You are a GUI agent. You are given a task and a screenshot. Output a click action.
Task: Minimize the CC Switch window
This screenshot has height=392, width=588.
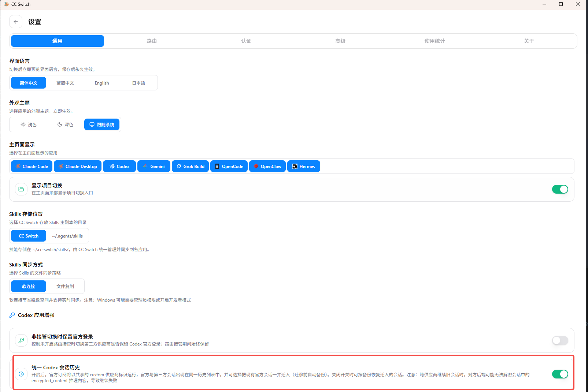(x=544, y=4)
